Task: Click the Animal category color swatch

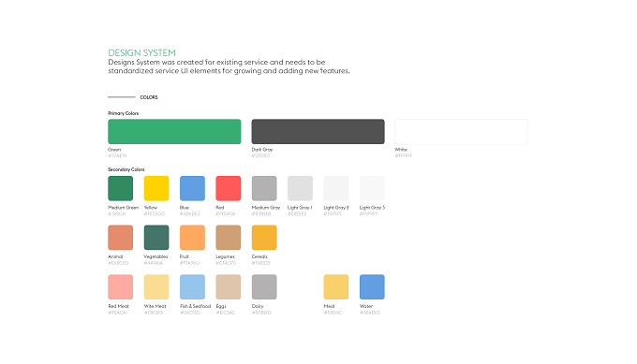Action: click(x=121, y=238)
